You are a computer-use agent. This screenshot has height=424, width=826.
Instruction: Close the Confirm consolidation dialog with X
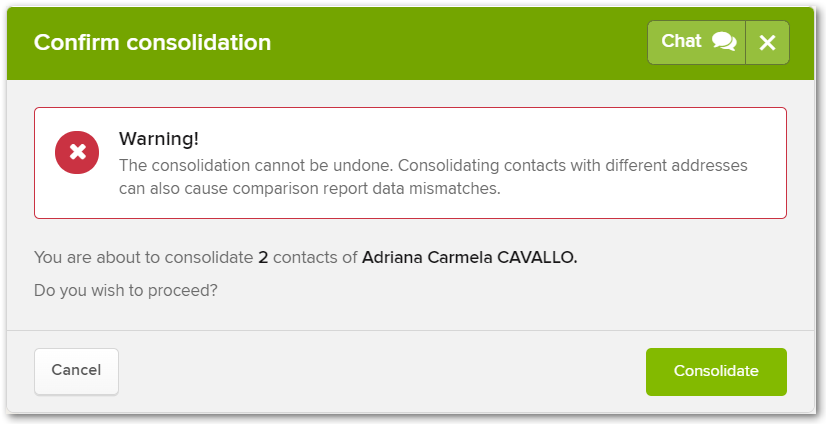[x=768, y=42]
